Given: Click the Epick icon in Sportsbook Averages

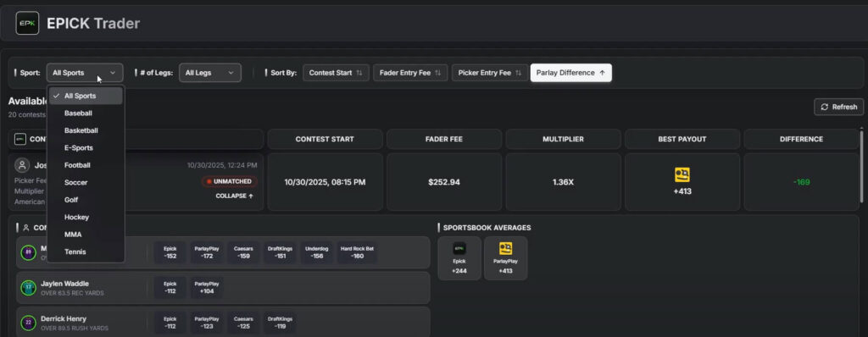Looking at the screenshot, I should point(459,248).
